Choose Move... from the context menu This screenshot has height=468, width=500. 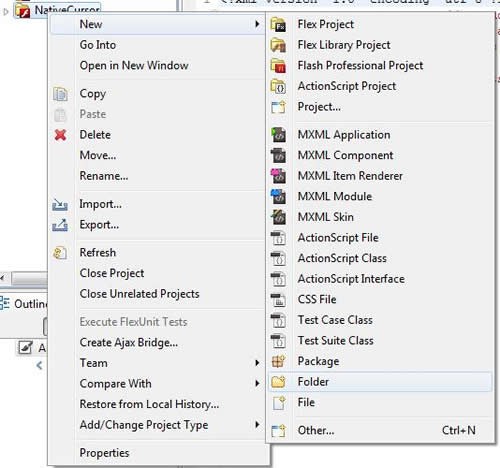[x=98, y=155]
